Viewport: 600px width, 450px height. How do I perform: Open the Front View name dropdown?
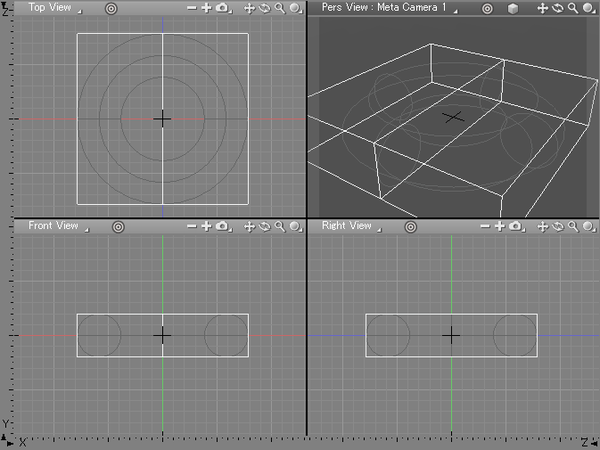(x=58, y=226)
